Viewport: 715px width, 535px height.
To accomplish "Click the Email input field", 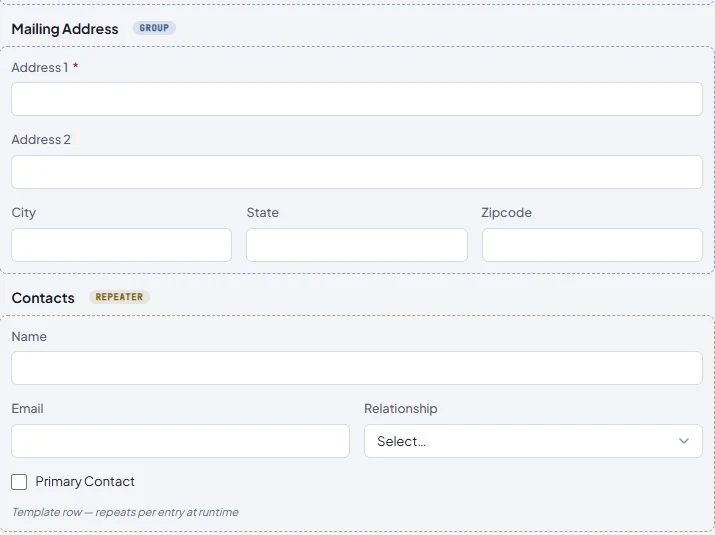I will tap(181, 441).
